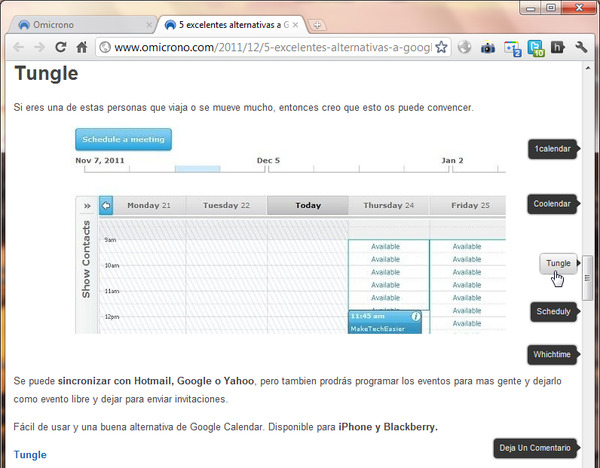600x468 pixels.
Task: Click the 10am time label
Action: (112, 265)
